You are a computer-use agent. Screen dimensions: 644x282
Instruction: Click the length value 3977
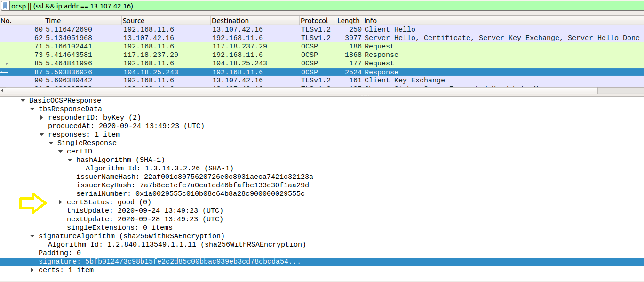tap(353, 38)
